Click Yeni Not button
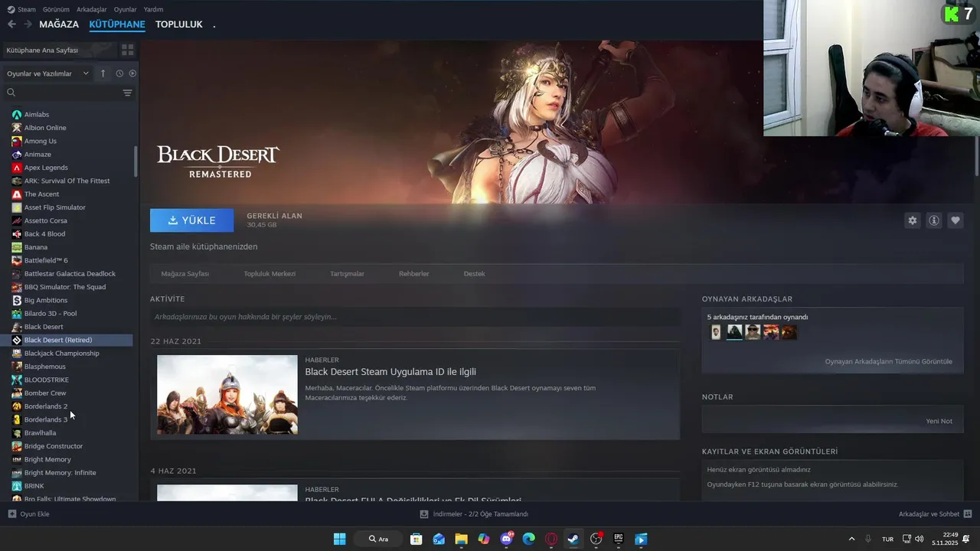Screen dimensions: 980x551 point(939,421)
